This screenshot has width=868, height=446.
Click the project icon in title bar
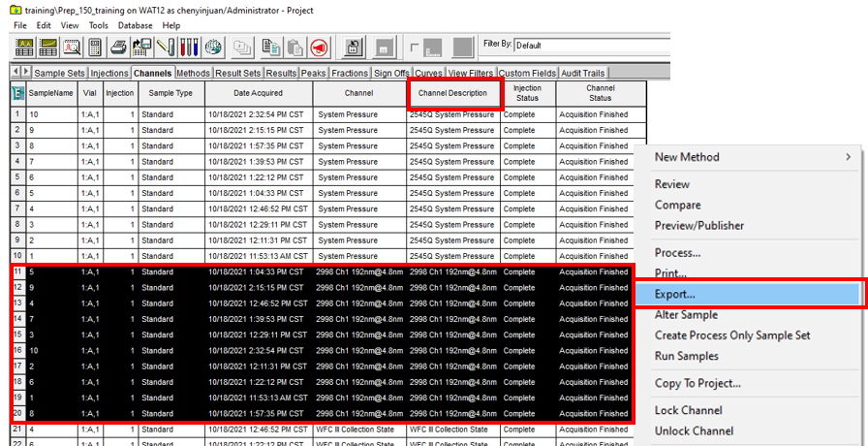[16, 10]
